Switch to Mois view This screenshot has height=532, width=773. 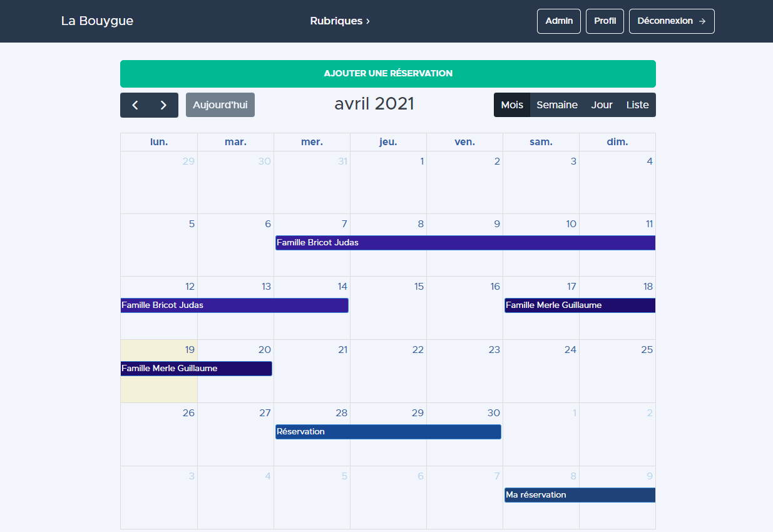[511, 105]
